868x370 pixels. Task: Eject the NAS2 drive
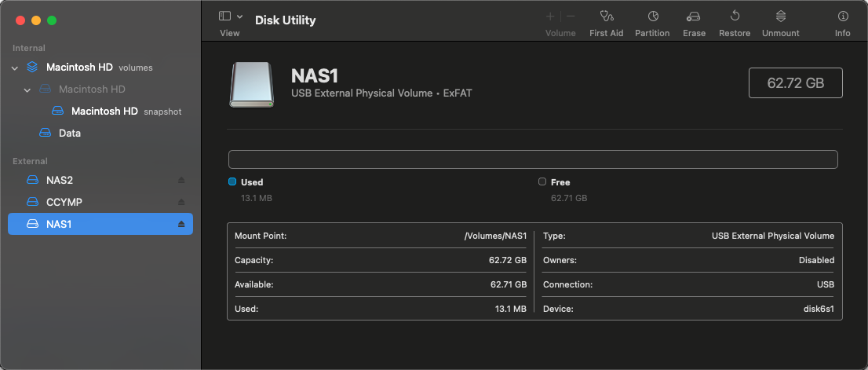pos(181,181)
